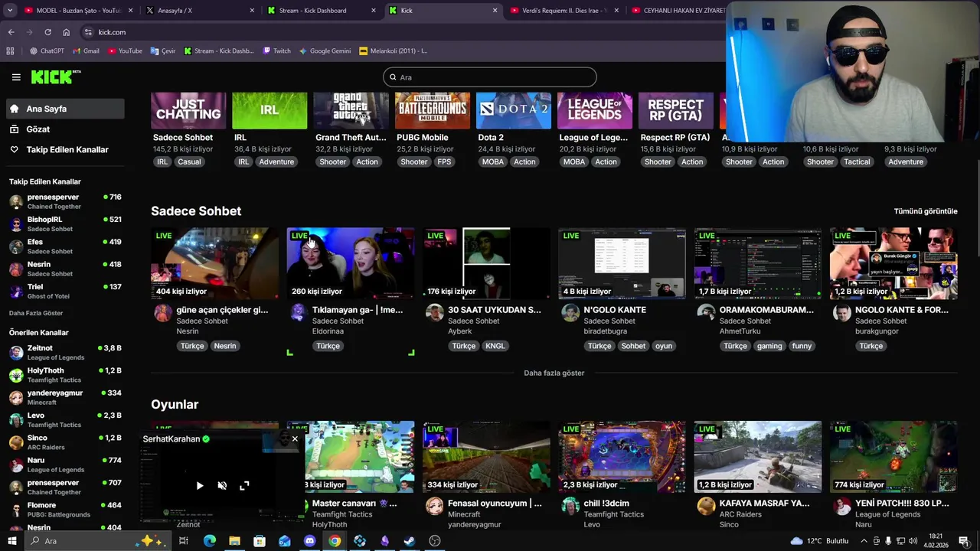The height and width of the screenshot is (551, 980).
Task: Open the Just Chatting category thumbnail
Action: (x=188, y=110)
